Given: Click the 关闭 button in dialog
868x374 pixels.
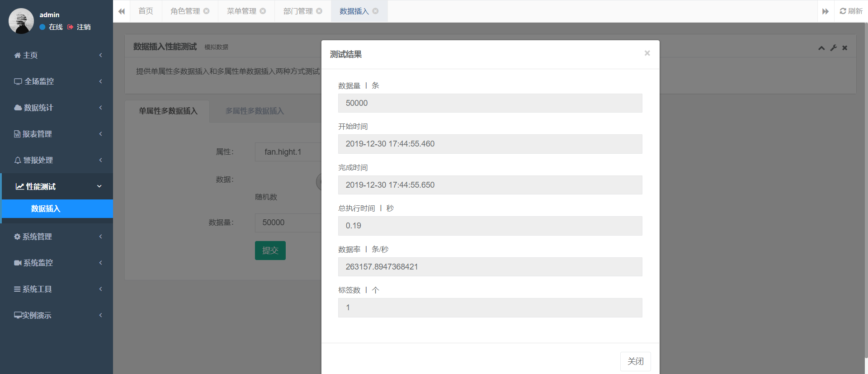Looking at the screenshot, I should click(635, 361).
